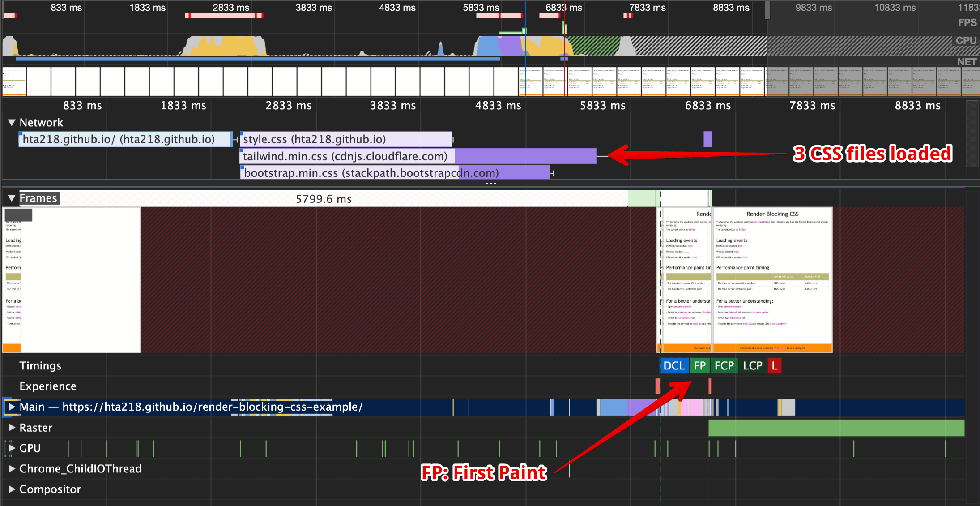Click the DCL timing marker badge

coord(673,366)
